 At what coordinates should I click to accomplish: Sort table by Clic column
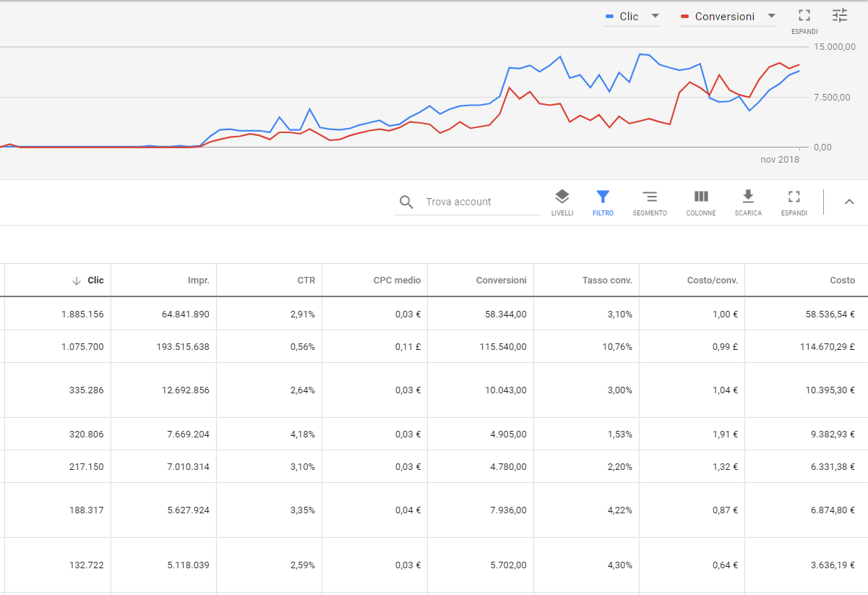(x=95, y=281)
